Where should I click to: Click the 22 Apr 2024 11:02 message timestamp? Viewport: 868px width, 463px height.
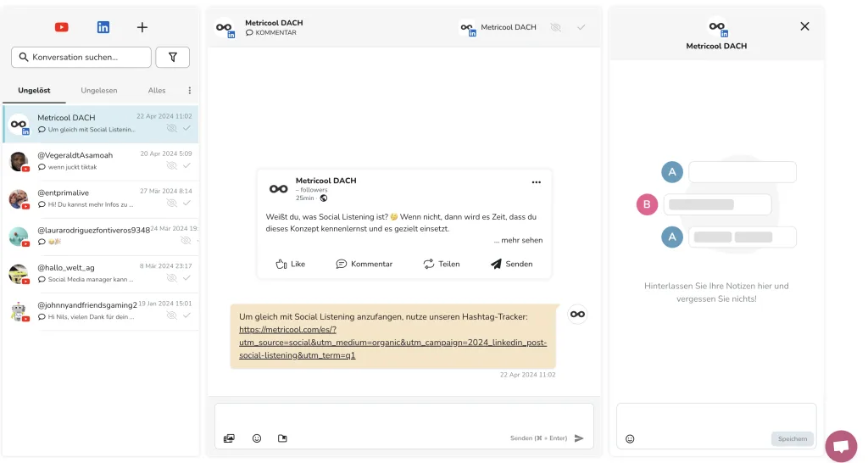(527, 375)
